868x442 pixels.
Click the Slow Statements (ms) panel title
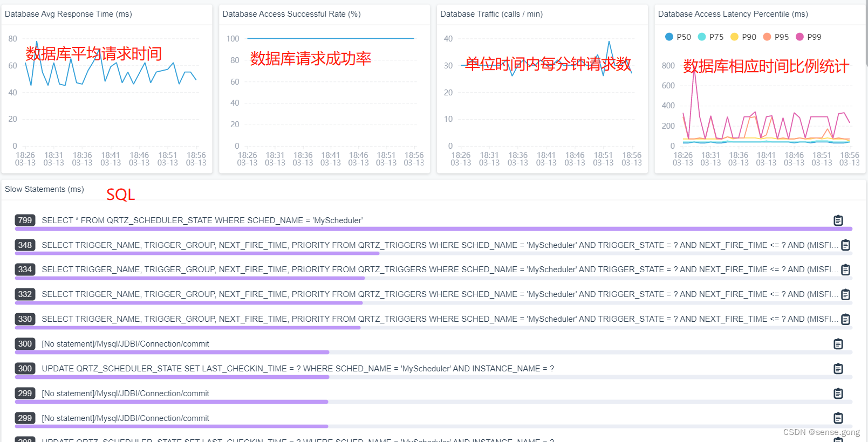pyautogui.click(x=44, y=189)
